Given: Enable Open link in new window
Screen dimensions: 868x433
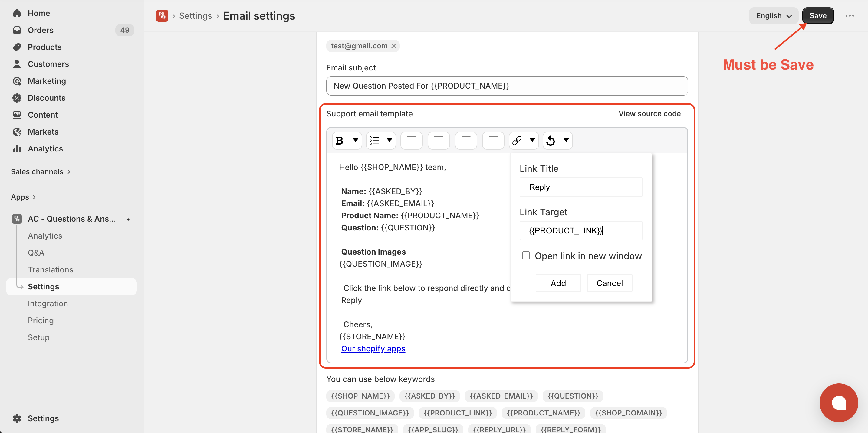Looking at the screenshot, I should point(526,256).
